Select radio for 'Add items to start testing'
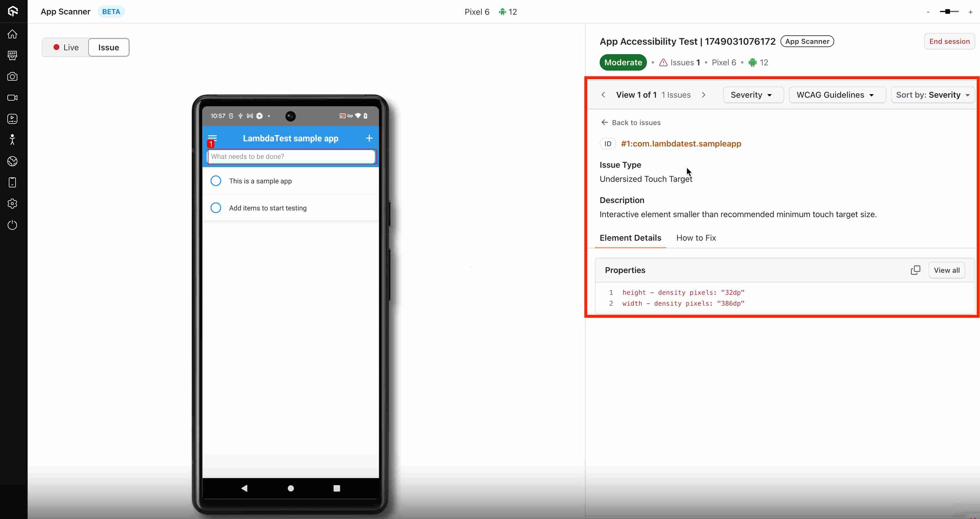The width and height of the screenshot is (980, 519). click(216, 208)
